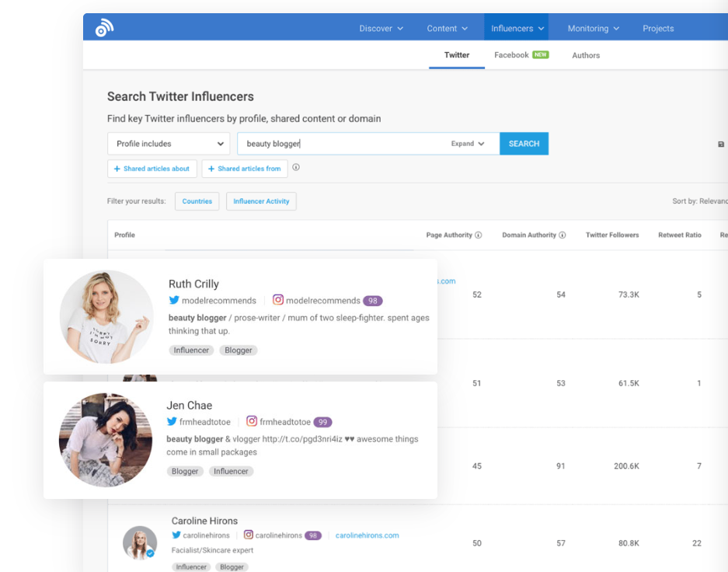This screenshot has height=572, width=728.
Task: Open the Ruth Crilly name
Action: [x=193, y=284]
